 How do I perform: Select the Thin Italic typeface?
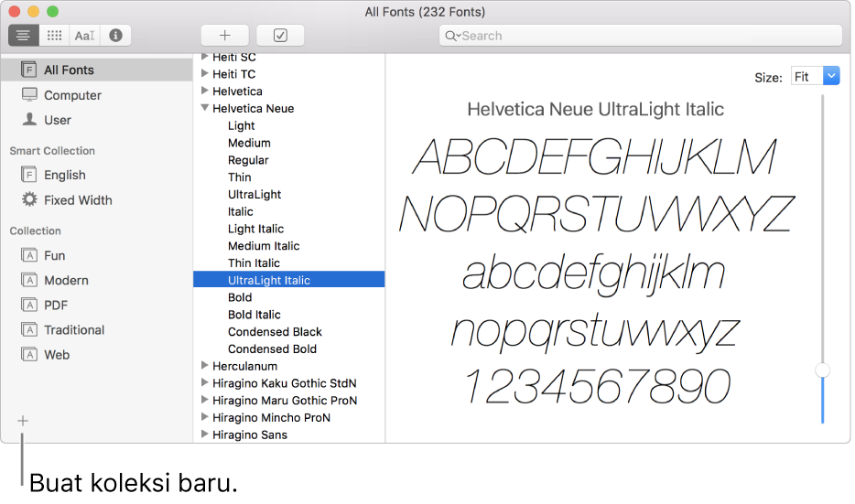click(254, 263)
